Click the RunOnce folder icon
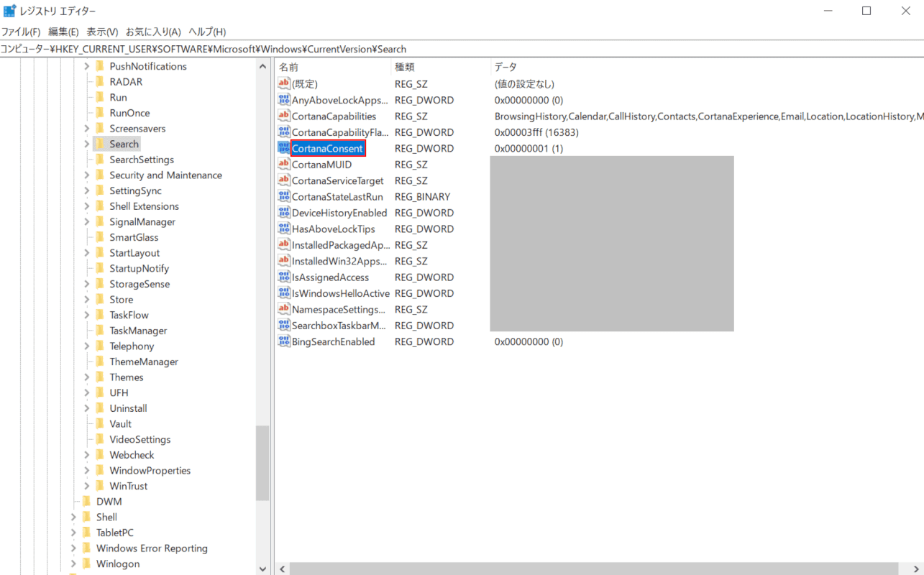The image size is (924, 575). point(100,113)
